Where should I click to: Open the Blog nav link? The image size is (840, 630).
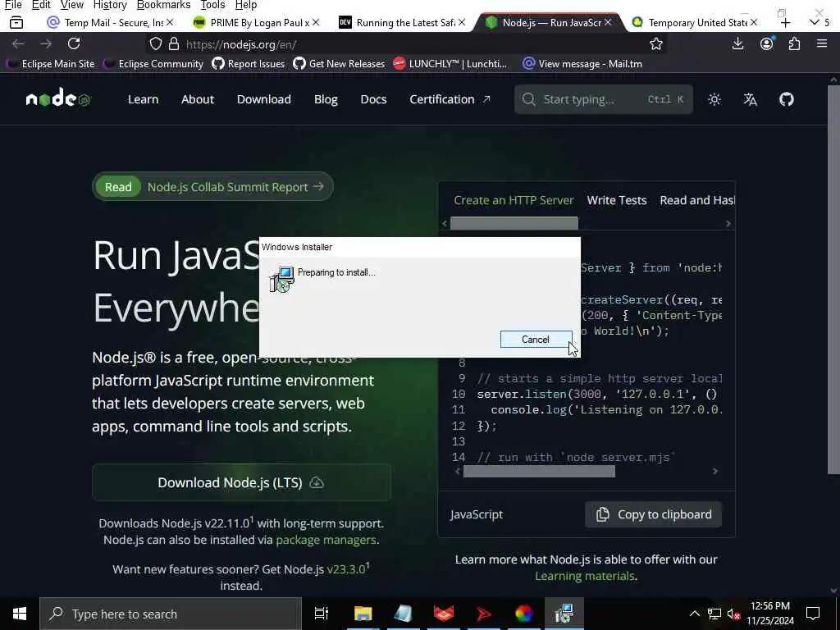coord(326,99)
